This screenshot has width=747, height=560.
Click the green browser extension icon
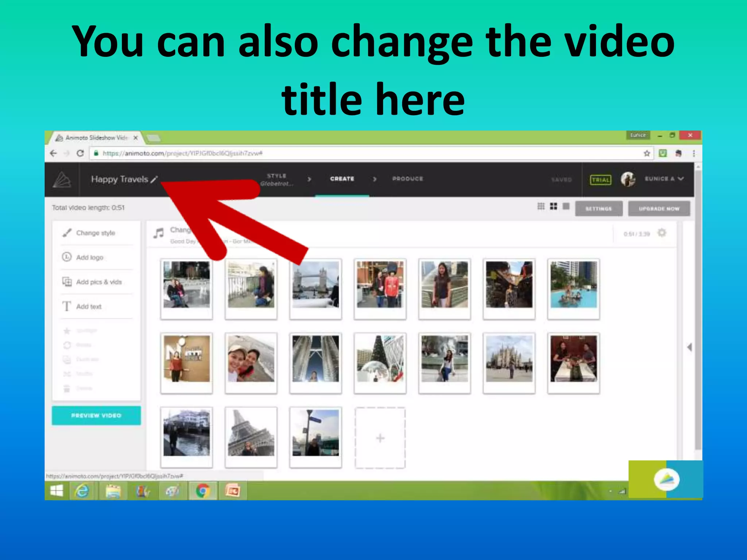pos(663,153)
